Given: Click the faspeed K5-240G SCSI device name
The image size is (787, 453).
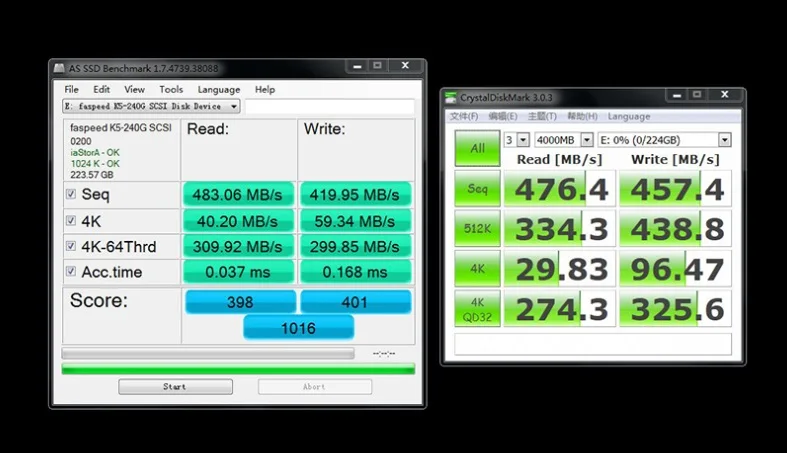Looking at the screenshot, I should (120, 128).
